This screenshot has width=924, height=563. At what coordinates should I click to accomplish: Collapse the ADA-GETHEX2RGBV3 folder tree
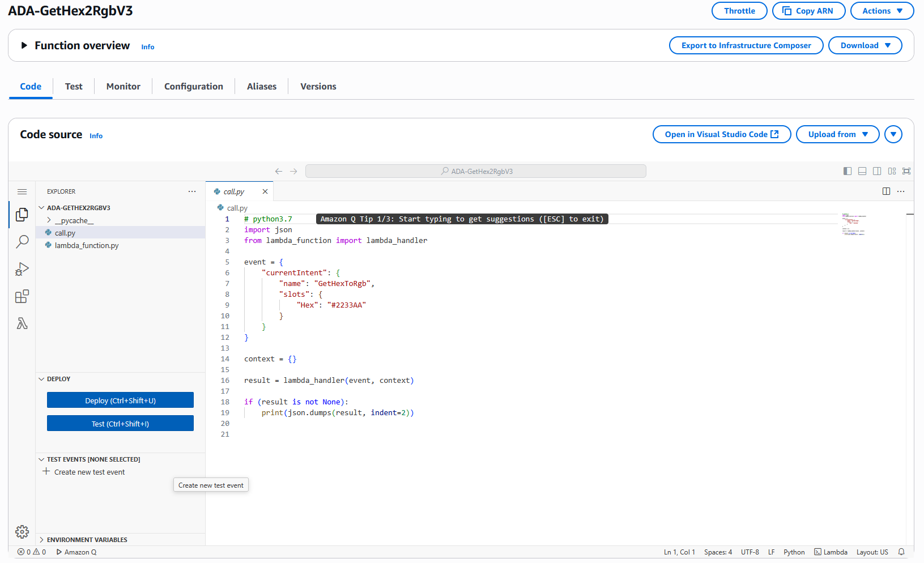tap(41, 208)
